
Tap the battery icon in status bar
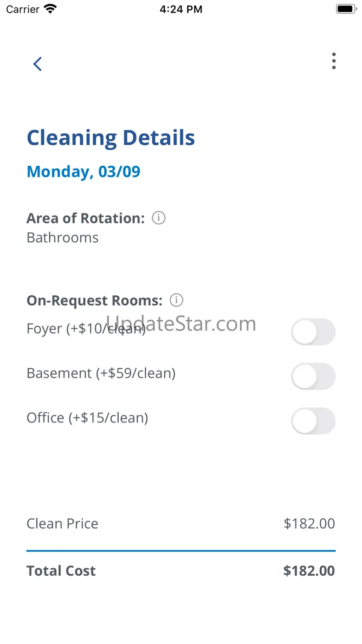(x=346, y=9)
